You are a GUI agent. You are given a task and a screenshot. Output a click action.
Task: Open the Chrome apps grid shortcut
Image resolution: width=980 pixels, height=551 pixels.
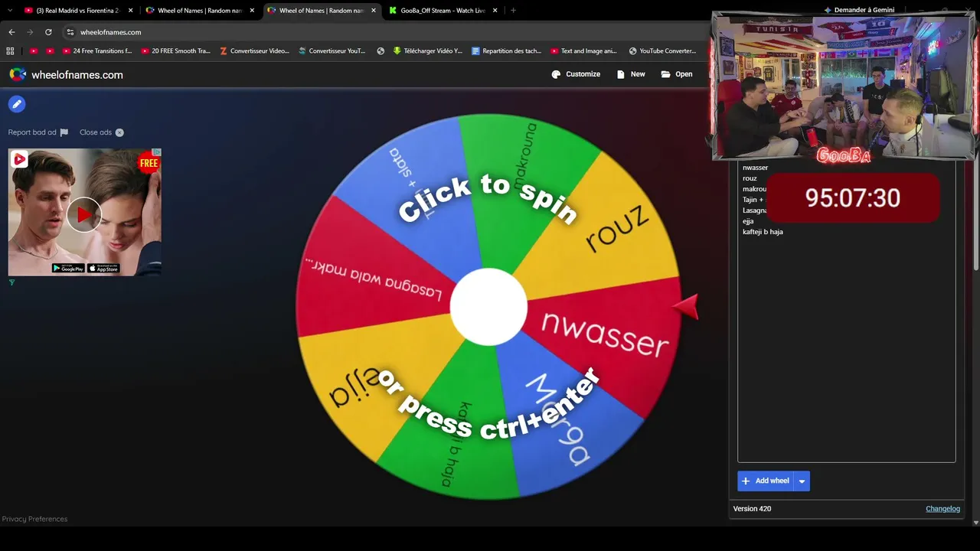pos(10,51)
